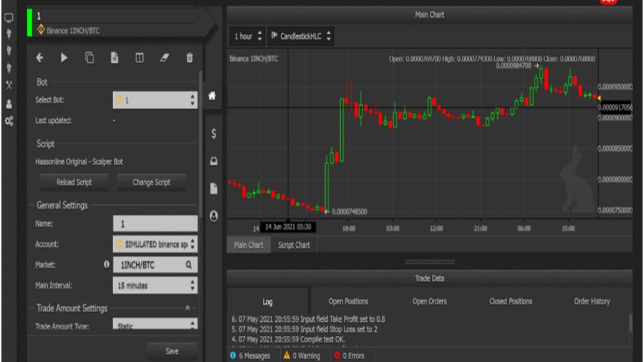Click the blue messages info icon
The height and width of the screenshot is (362, 644).
[x=233, y=355]
